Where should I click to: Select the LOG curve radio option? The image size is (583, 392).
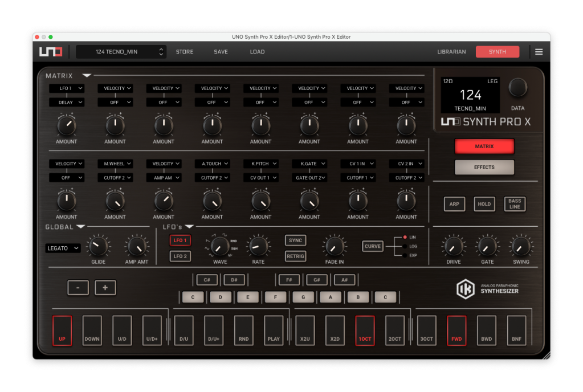click(x=405, y=246)
